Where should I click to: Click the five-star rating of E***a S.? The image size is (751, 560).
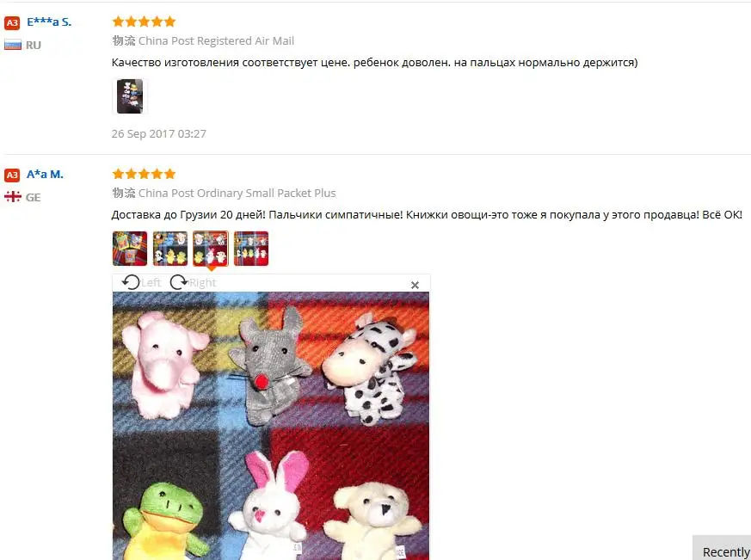pos(144,22)
